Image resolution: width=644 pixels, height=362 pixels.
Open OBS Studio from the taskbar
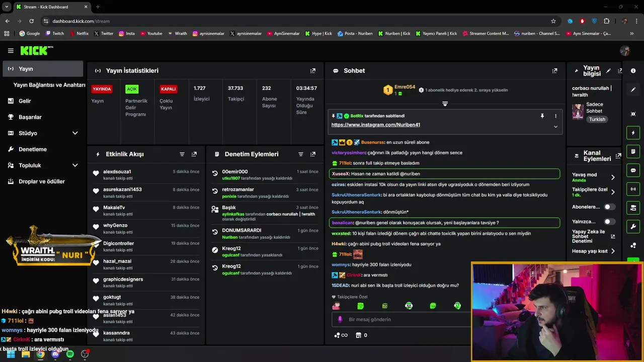tap(85, 354)
